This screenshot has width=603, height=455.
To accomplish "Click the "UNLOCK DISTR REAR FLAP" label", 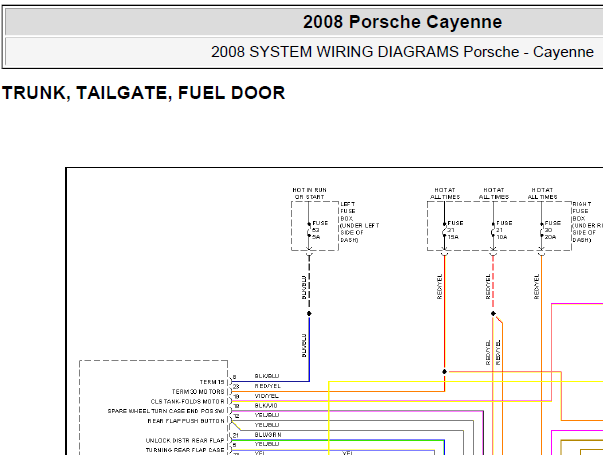I will pos(185,440).
